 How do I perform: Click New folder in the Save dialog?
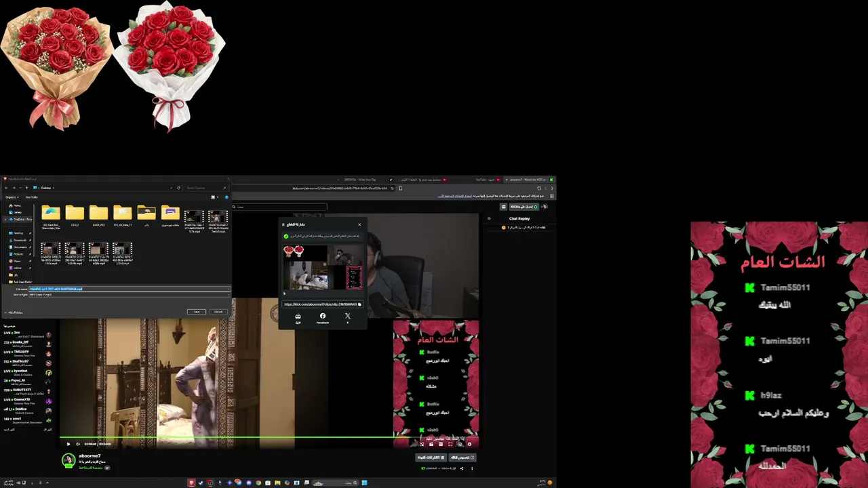(x=32, y=197)
